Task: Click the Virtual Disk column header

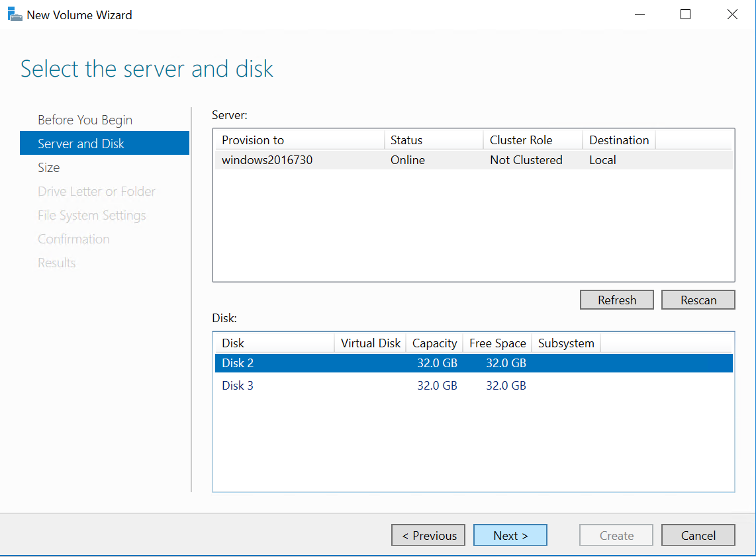Action: pyautogui.click(x=370, y=343)
